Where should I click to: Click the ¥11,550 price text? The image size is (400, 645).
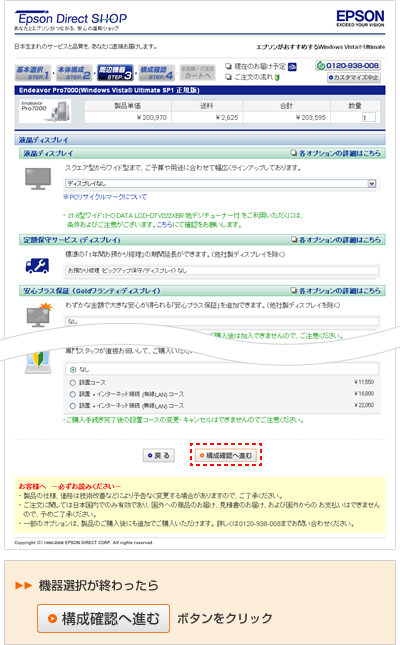click(364, 382)
